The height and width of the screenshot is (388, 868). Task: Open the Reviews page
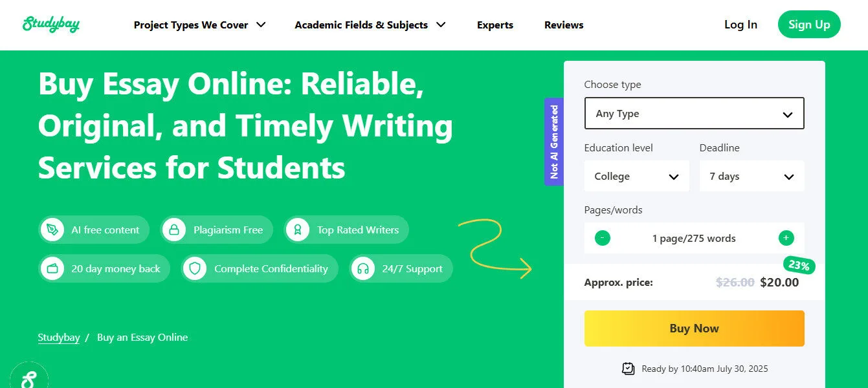point(564,25)
